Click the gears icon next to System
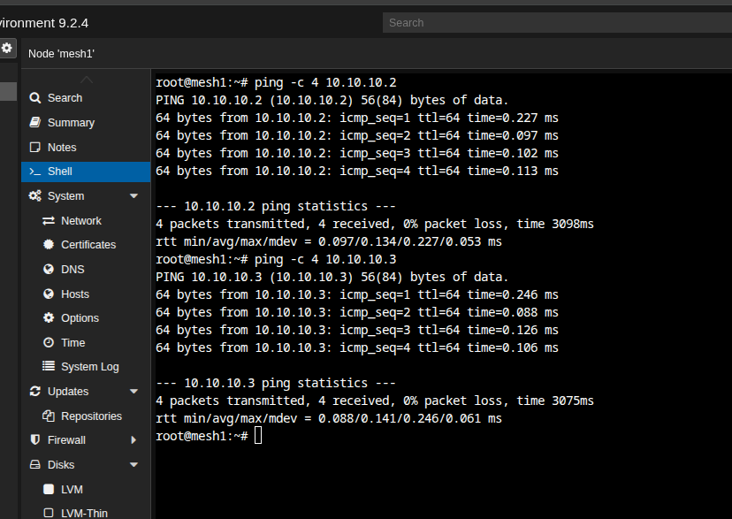The height and width of the screenshot is (519, 732). click(35, 196)
